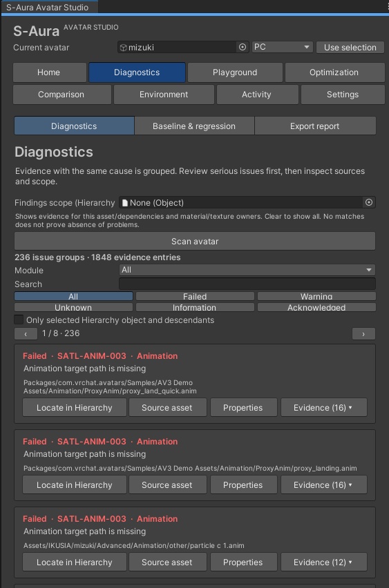Image resolution: width=389 pixels, height=588 pixels.
Task: Filter findings by Acknowledged
Action: [316, 308]
